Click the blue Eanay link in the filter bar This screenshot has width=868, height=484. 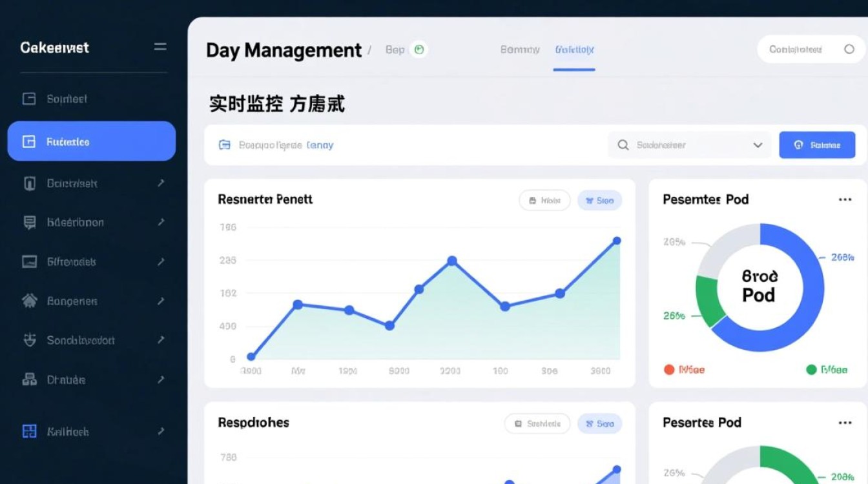click(320, 145)
